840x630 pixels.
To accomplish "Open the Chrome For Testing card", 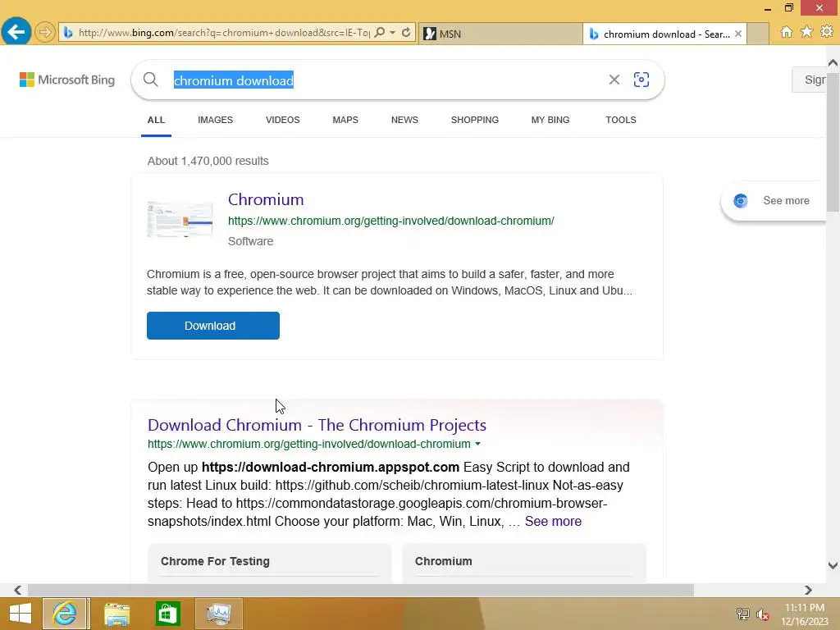I will tap(269, 563).
